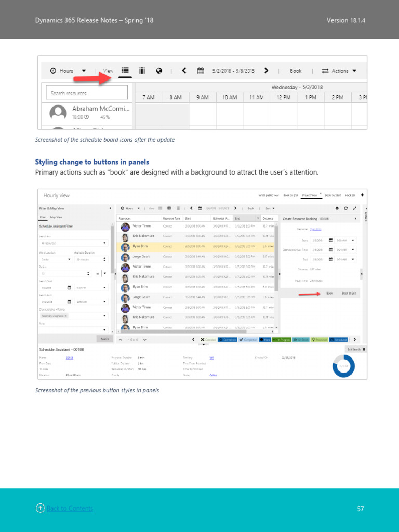This screenshot has width=399, height=532.
Task: Switch to the Book by Start tab
Action: (x=332, y=195)
